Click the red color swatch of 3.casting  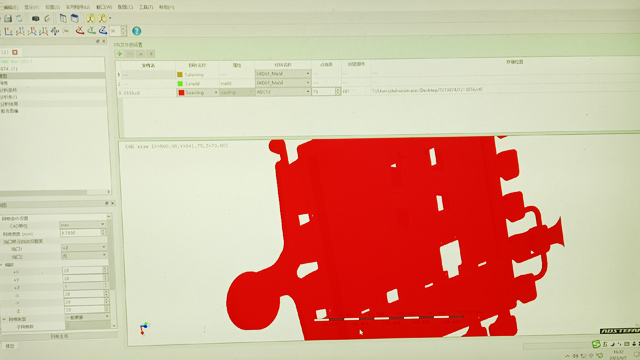(x=181, y=93)
